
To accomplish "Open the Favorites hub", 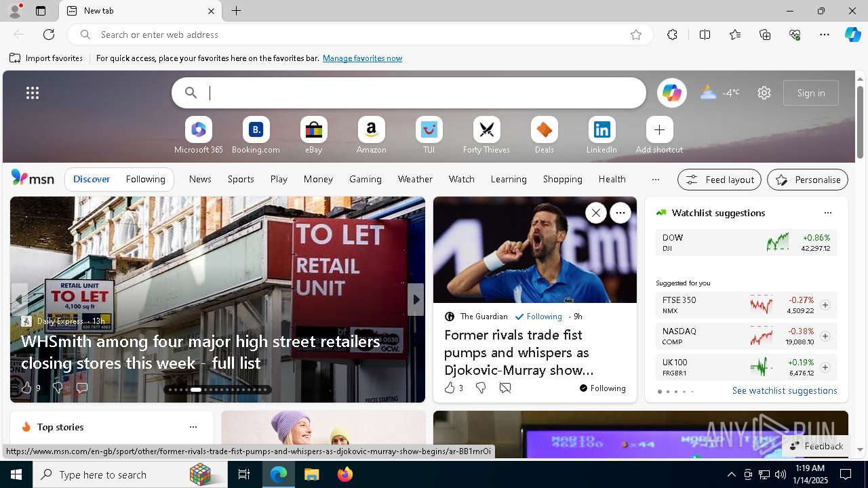I will tap(735, 35).
